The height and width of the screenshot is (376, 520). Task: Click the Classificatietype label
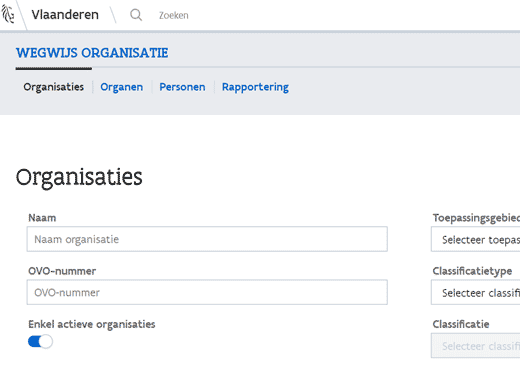[x=472, y=271]
